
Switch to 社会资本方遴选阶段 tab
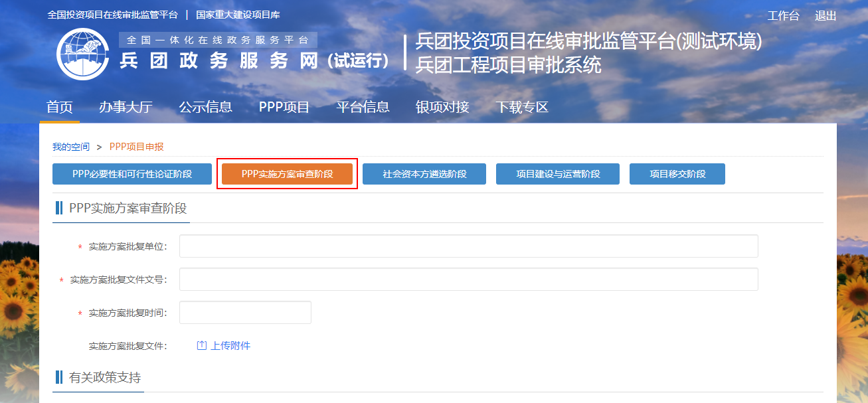click(424, 174)
